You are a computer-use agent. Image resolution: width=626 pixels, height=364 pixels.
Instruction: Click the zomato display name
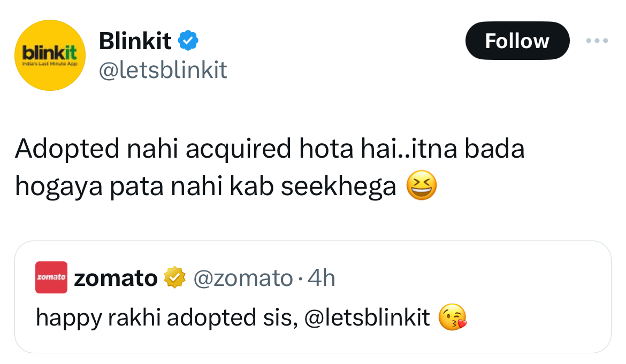[x=116, y=278]
